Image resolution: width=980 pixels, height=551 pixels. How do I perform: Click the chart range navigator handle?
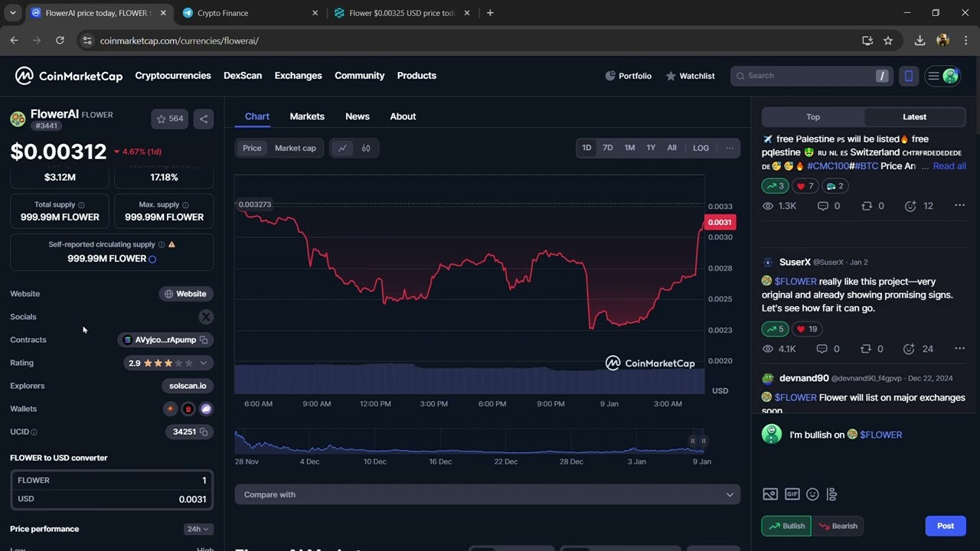click(693, 441)
